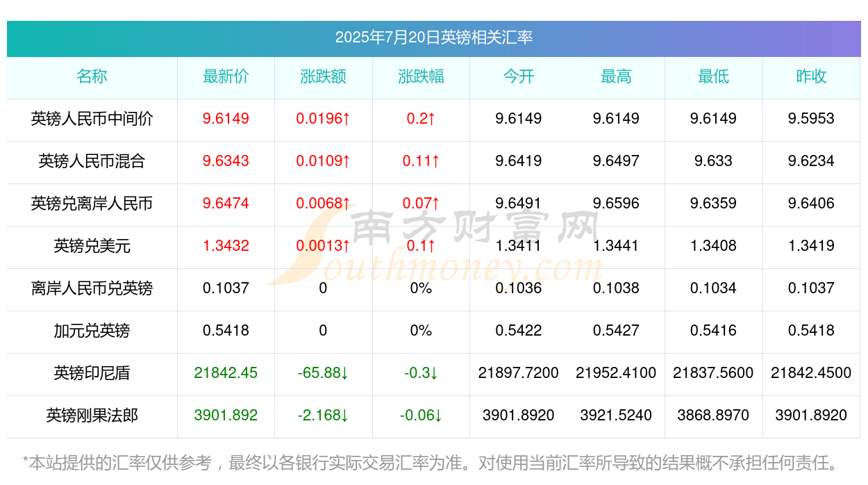The height and width of the screenshot is (485, 868).
Task: Click previous close 21842.4500
Action: click(811, 373)
